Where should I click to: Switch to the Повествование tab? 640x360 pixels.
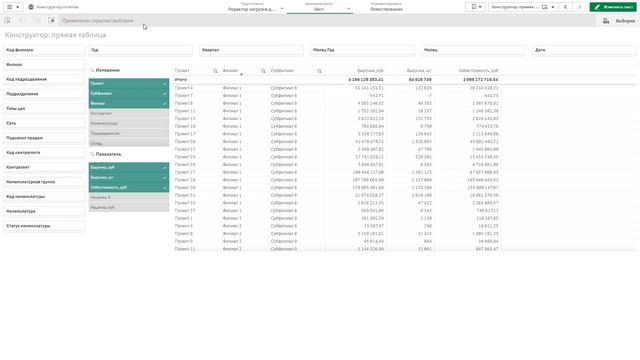[x=386, y=7]
